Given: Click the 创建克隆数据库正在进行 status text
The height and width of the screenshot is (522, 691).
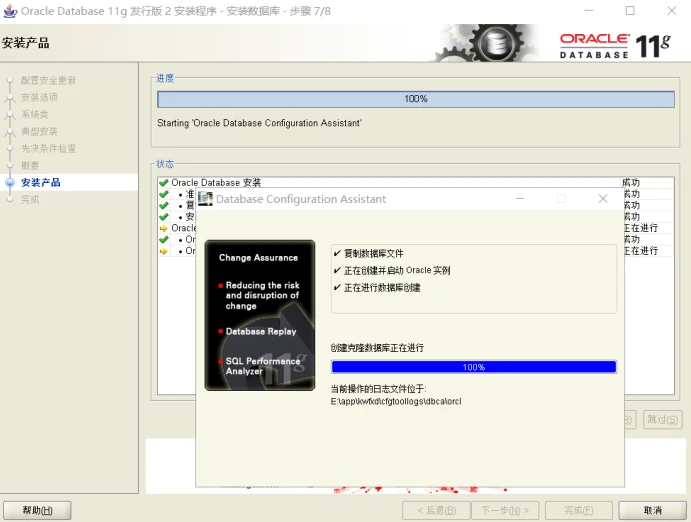Looking at the screenshot, I should click(377, 348).
